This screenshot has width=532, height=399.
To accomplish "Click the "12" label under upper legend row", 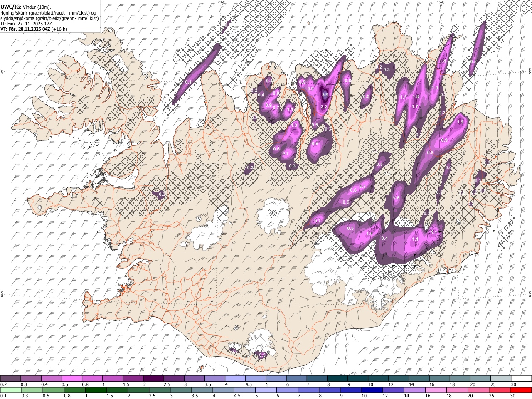I will click(x=391, y=384).
